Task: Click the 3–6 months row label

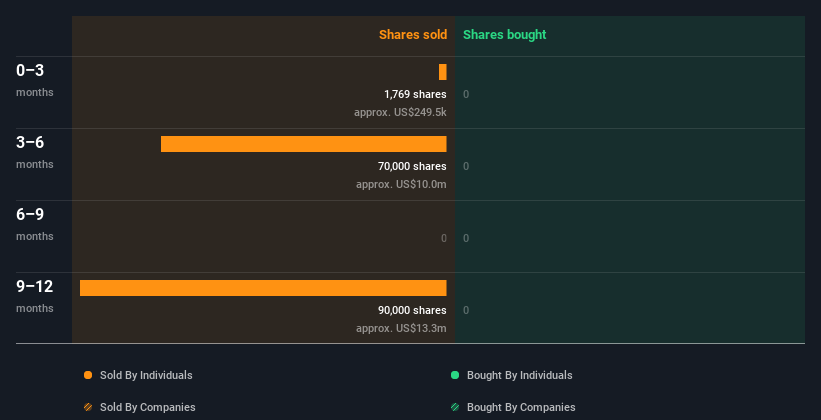Action: click(35, 152)
